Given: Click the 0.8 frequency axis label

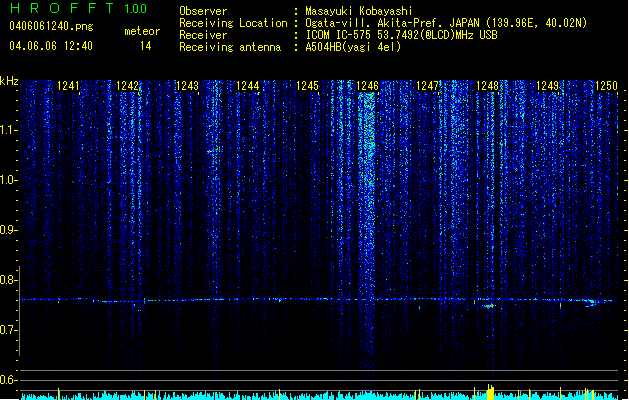Looking at the screenshot, I should [x=8, y=280].
